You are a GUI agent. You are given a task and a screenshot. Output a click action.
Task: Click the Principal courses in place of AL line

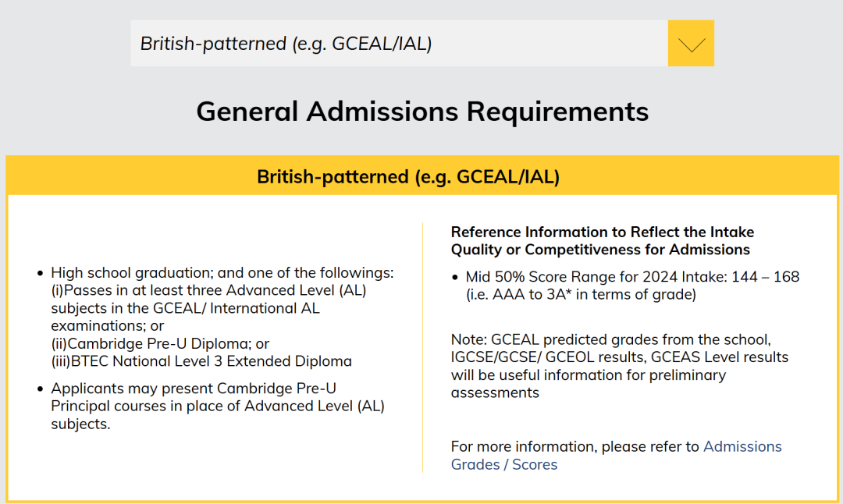pos(218,406)
